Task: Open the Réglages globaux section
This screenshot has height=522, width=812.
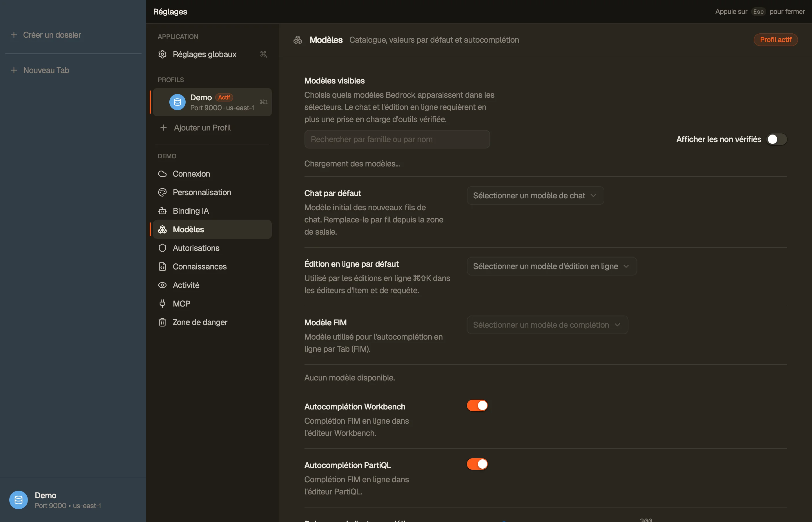Action: coord(213,54)
